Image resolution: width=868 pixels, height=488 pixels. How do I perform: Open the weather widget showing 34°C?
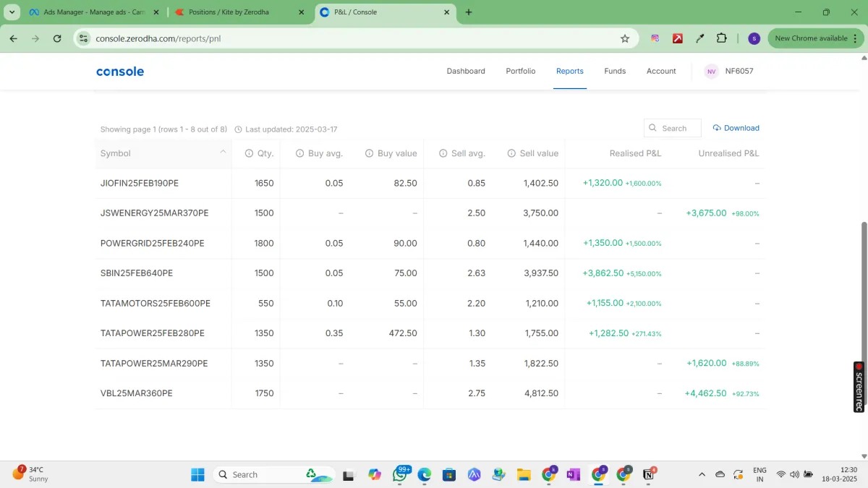[x=30, y=474]
